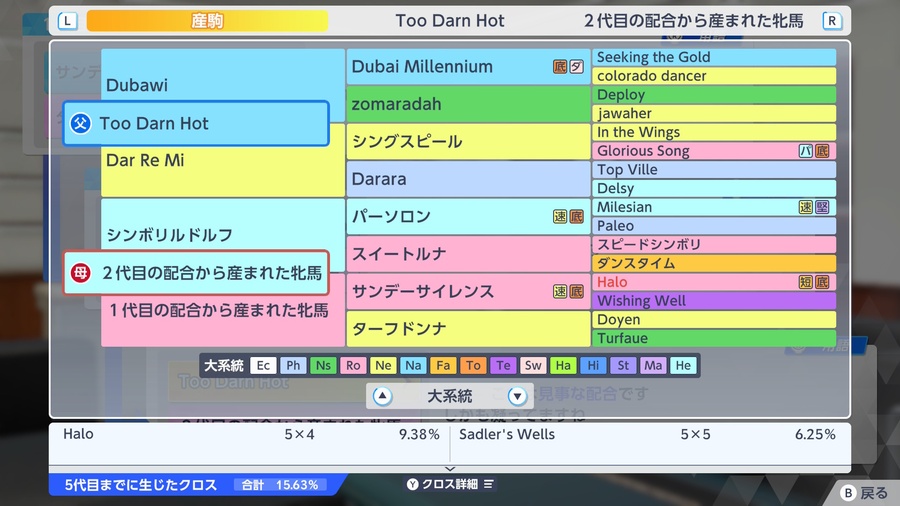Open クロス詳細 cross details
Image resolution: width=900 pixels, height=506 pixels.
(x=450, y=484)
